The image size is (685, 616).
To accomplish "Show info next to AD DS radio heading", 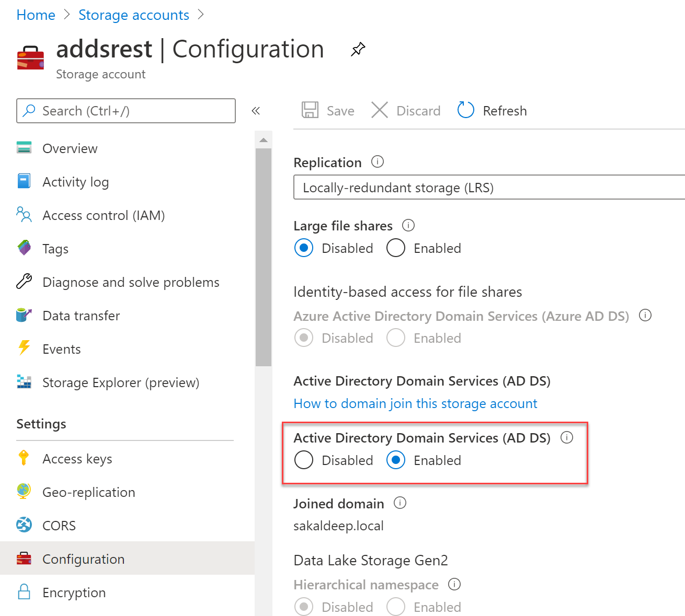I will (567, 437).
